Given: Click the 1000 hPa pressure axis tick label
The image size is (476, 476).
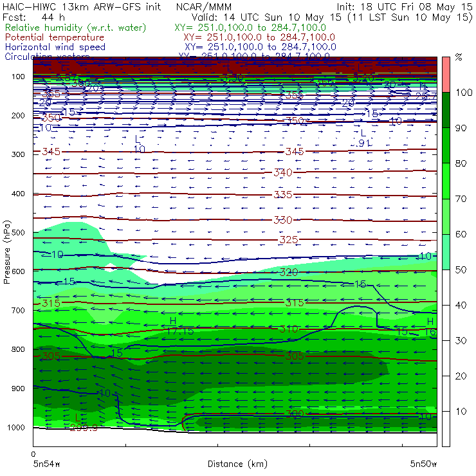Looking at the screenshot, I should pos(16,427).
